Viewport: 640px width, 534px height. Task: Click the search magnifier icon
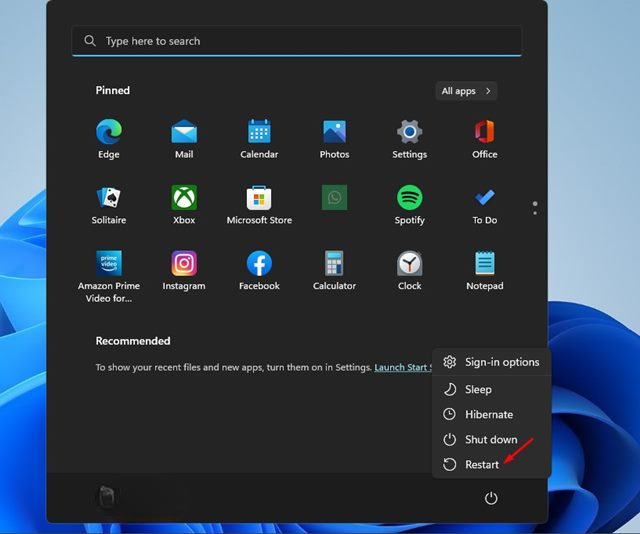[90, 41]
